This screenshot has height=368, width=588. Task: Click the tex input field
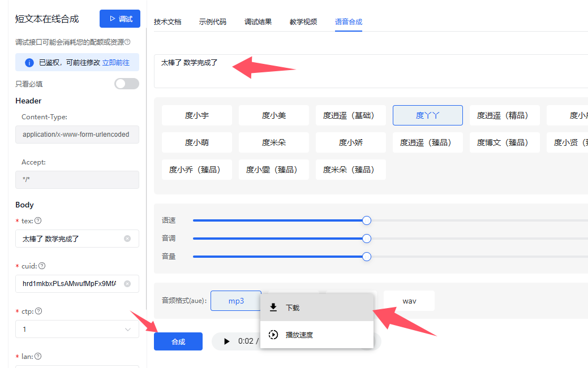click(78, 239)
